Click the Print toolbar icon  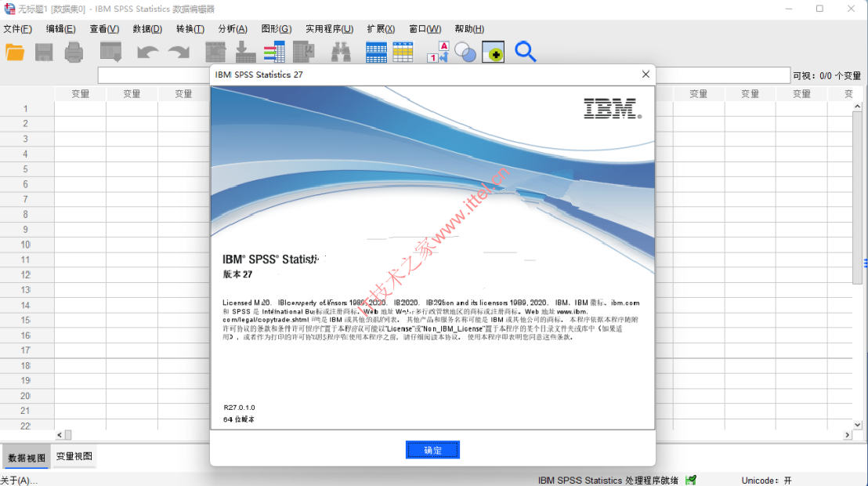pos(74,52)
